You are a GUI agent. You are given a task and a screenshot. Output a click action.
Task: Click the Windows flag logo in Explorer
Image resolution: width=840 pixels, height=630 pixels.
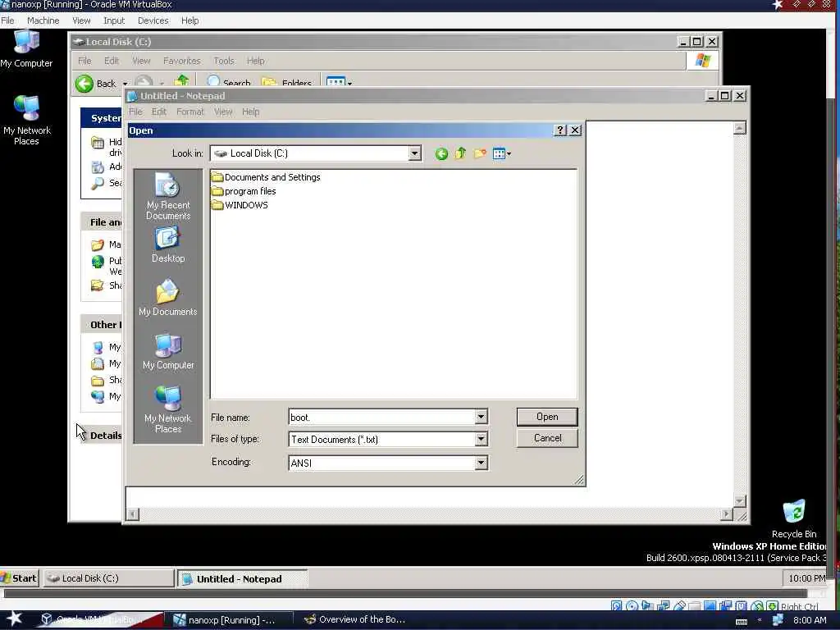(702, 61)
